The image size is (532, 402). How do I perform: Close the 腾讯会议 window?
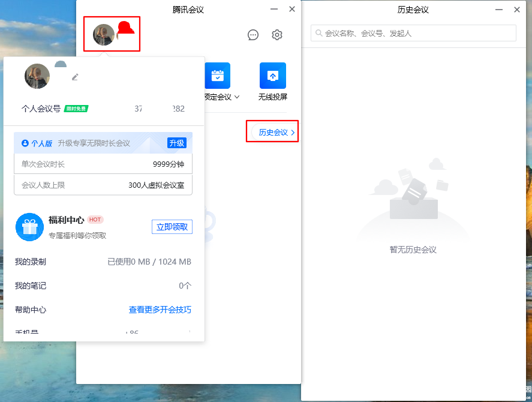click(x=291, y=9)
